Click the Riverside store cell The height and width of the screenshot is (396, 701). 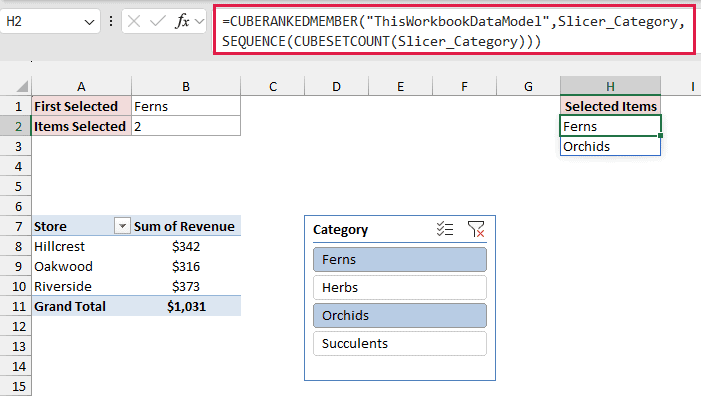point(82,286)
